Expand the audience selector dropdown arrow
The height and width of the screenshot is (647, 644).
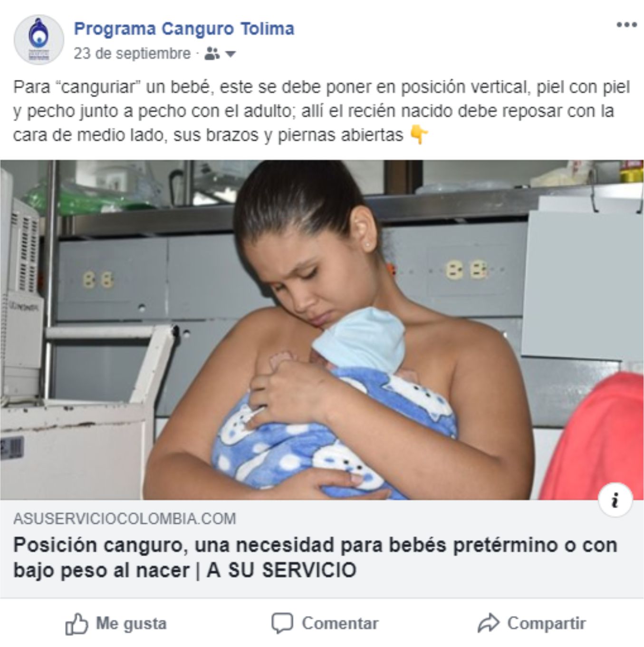(x=231, y=54)
